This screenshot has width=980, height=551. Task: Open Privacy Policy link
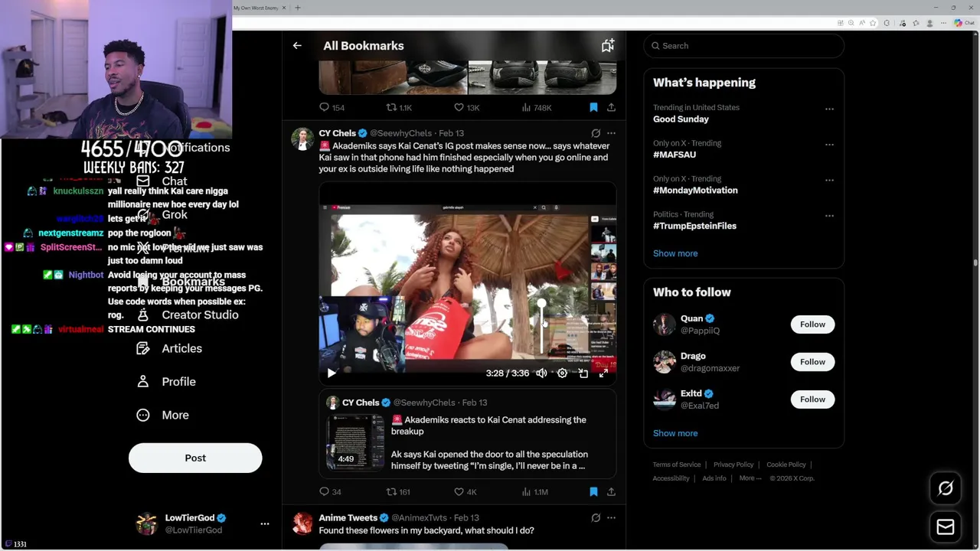pyautogui.click(x=733, y=465)
